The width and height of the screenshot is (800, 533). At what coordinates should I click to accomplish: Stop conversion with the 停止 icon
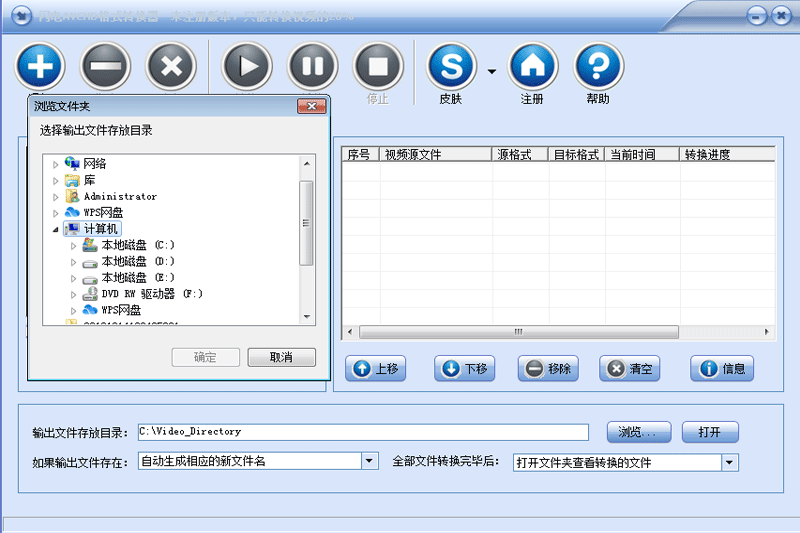pos(378,66)
